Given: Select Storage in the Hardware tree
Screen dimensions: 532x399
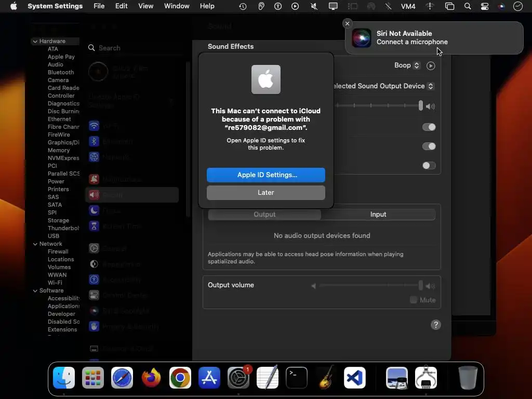Looking at the screenshot, I should coord(58,220).
